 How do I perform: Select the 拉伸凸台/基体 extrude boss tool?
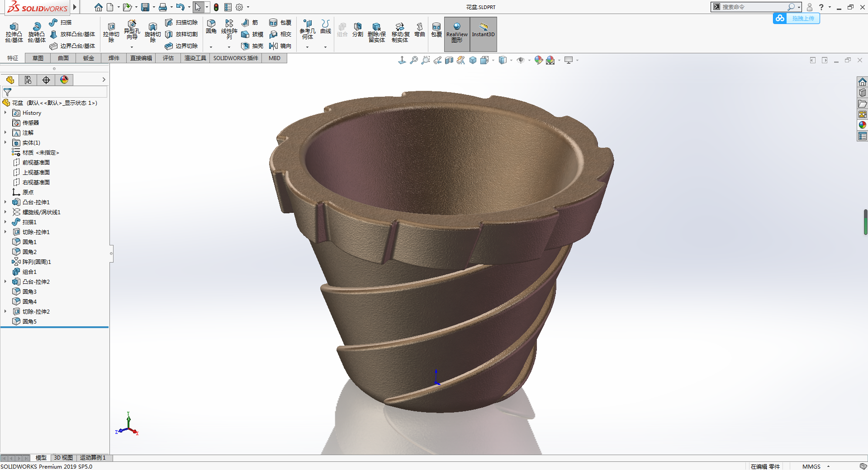[x=14, y=33]
